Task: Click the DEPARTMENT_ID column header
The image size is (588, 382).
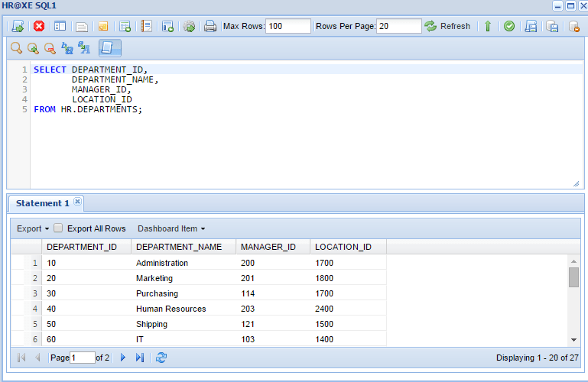Action: (86, 247)
